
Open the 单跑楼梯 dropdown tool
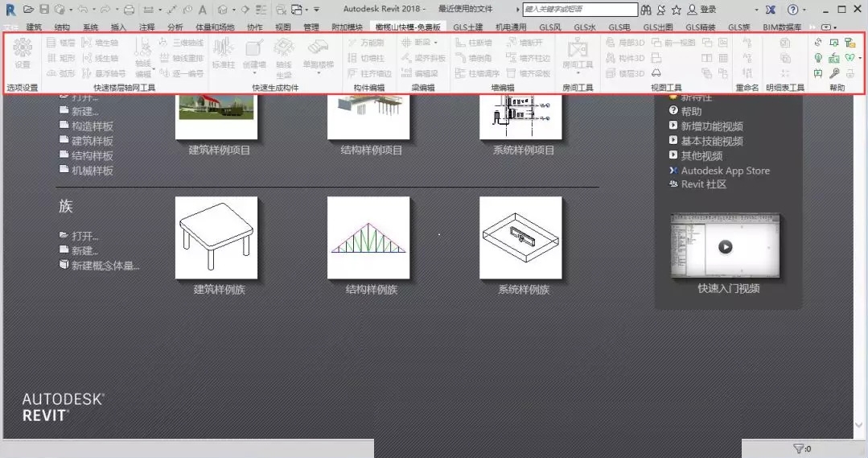pyautogui.click(x=319, y=56)
